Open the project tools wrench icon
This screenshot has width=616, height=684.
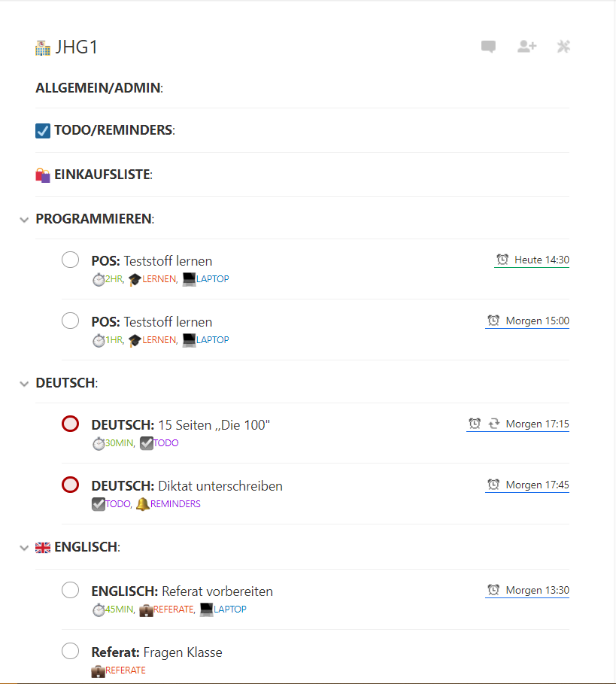tap(563, 46)
